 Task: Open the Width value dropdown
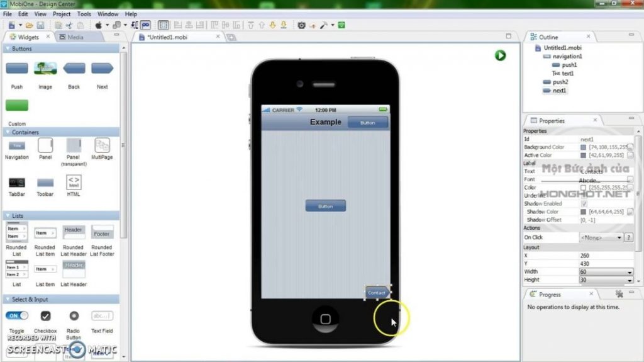click(629, 272)
